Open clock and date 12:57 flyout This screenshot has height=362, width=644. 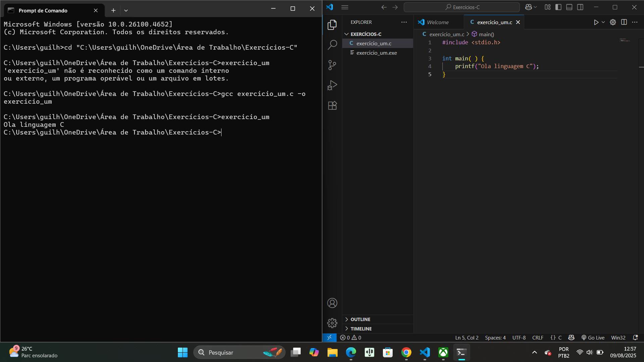623,352
